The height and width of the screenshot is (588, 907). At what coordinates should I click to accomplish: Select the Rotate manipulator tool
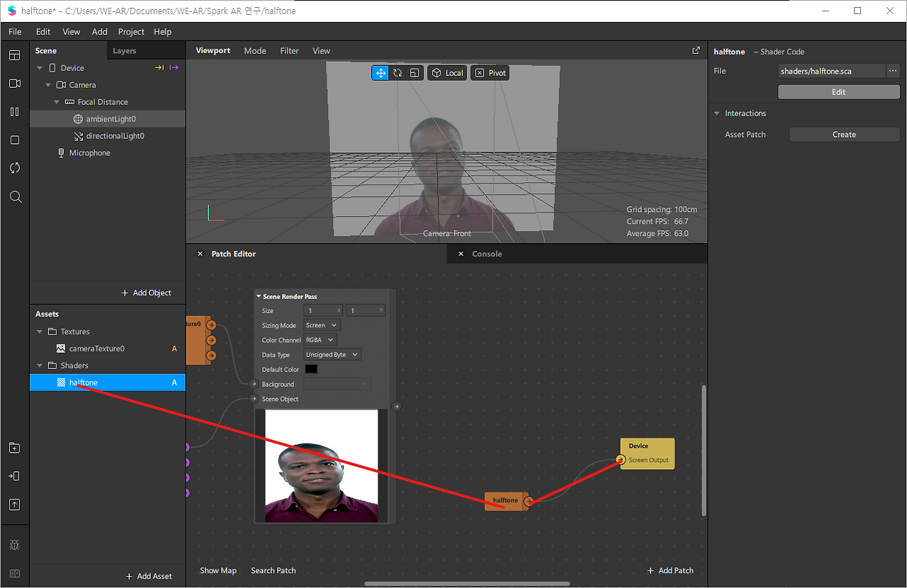[398, 73]
